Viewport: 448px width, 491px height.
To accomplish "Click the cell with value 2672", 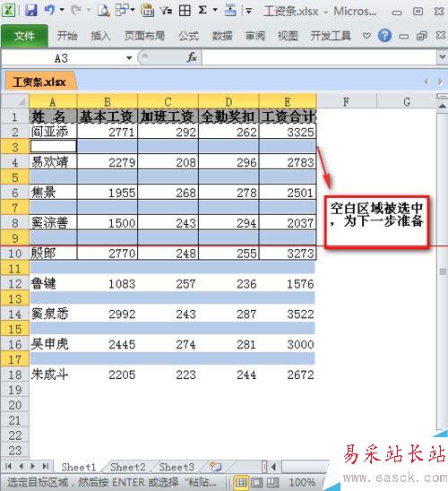I will [x=288, y=375].
